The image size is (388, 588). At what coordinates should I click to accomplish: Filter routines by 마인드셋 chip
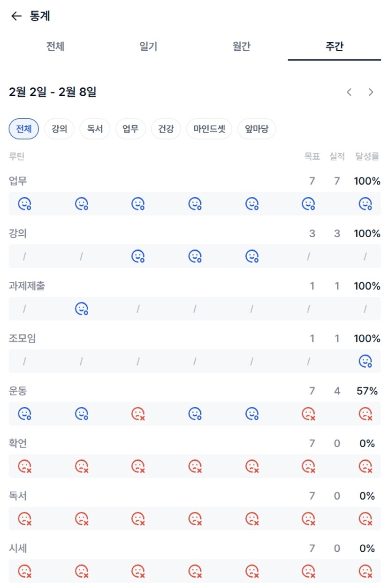(x=209, y=129)
